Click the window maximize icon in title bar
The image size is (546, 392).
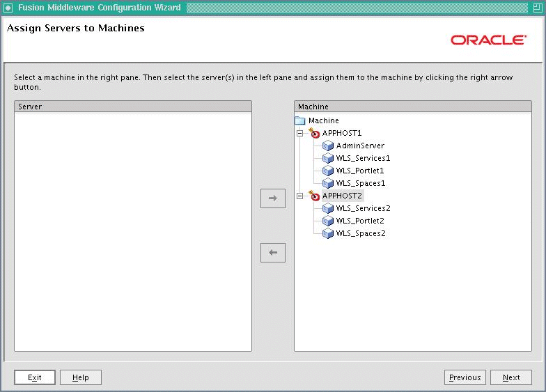538,8
